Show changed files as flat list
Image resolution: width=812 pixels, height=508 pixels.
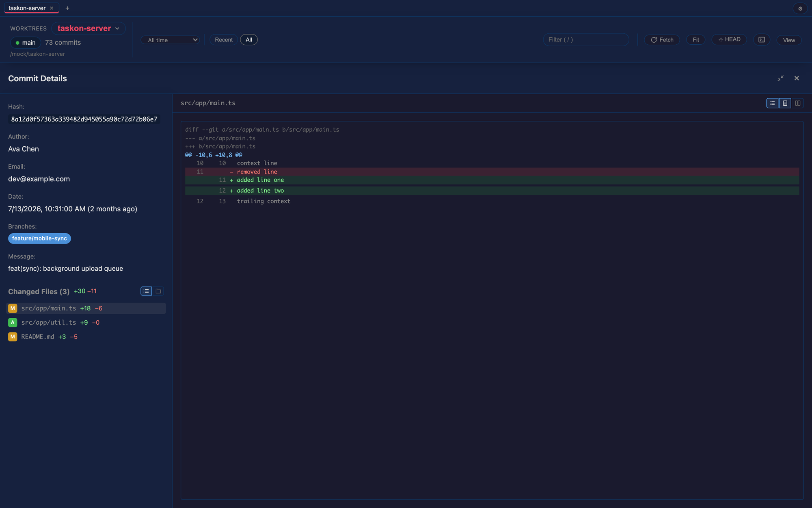coord(146,291)
